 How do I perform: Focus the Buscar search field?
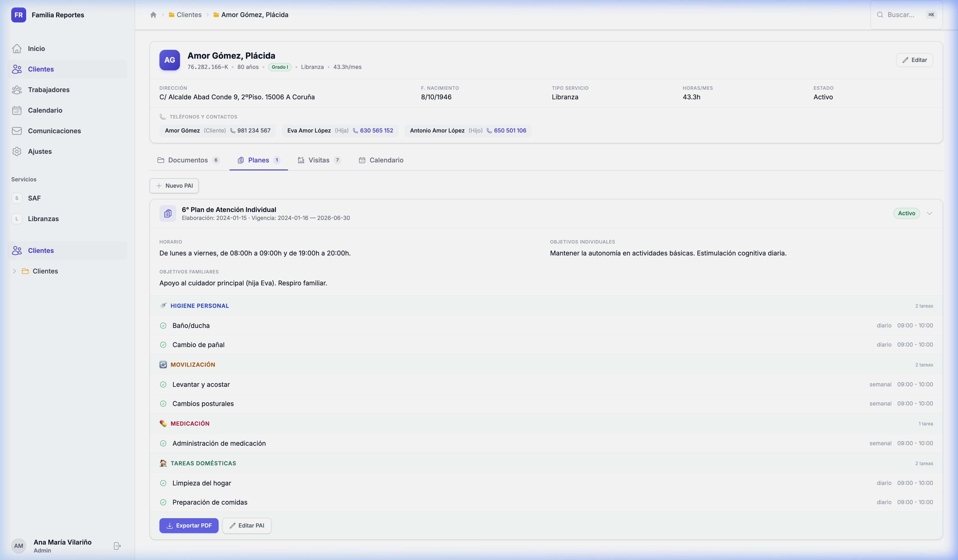(x=900, y=15)
